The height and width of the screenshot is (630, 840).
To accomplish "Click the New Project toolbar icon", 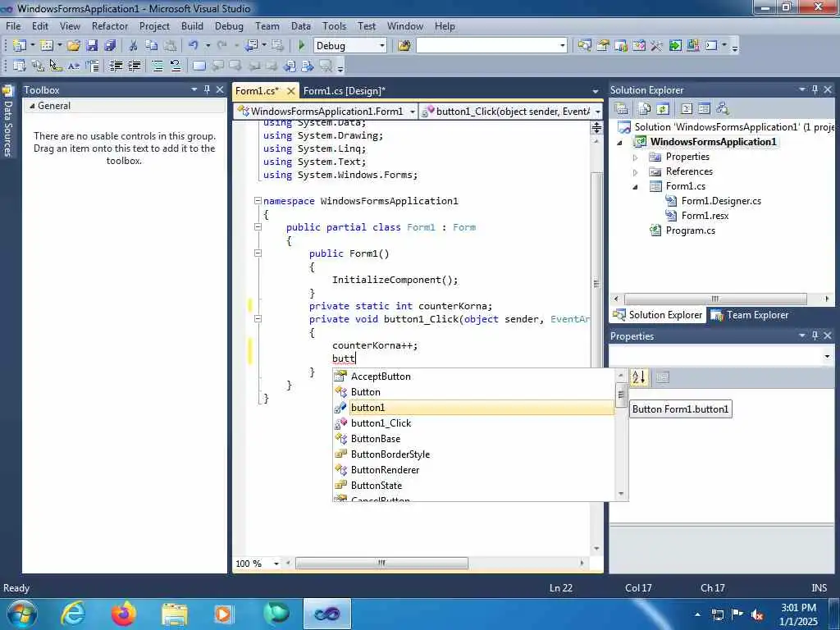I will pos(20,46).
